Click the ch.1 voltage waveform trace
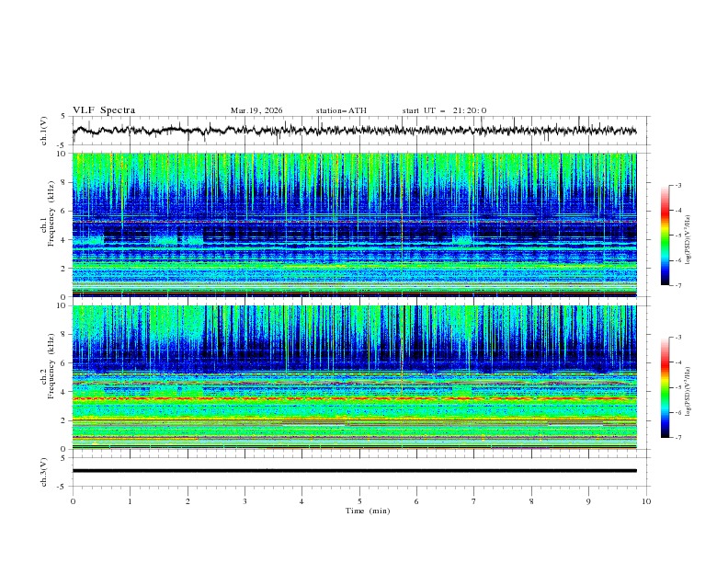 click(x=354, y=131)
